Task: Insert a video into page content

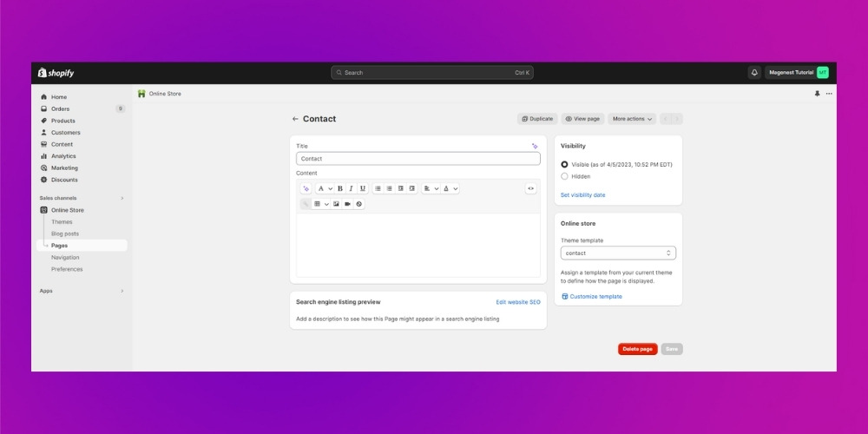Action: point(347,204)
